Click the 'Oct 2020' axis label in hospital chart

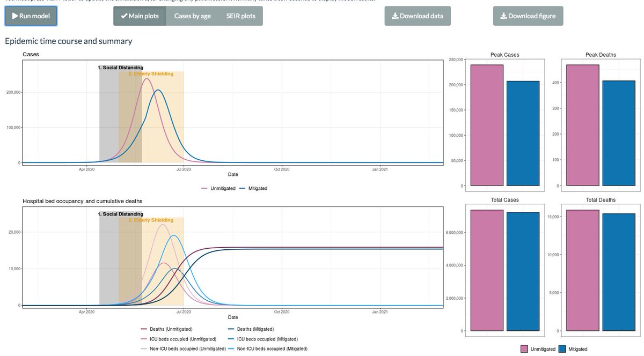click(282, 311)
